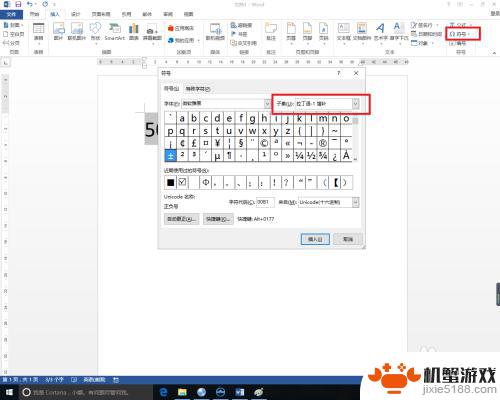Open the 形状 (Shapes) gallery
This screenshot has height=400, width=500.
(x=95, y=31)
